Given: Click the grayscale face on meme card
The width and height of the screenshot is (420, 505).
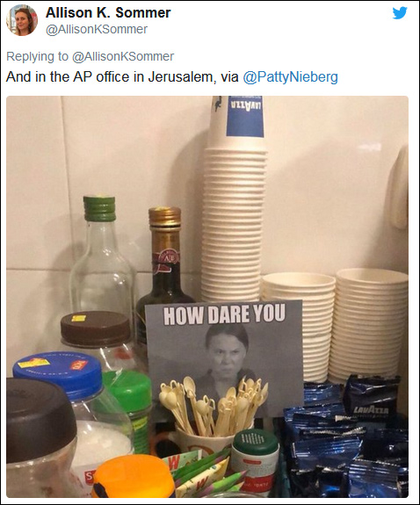Looking at the screenshot, I should (228, 352).
